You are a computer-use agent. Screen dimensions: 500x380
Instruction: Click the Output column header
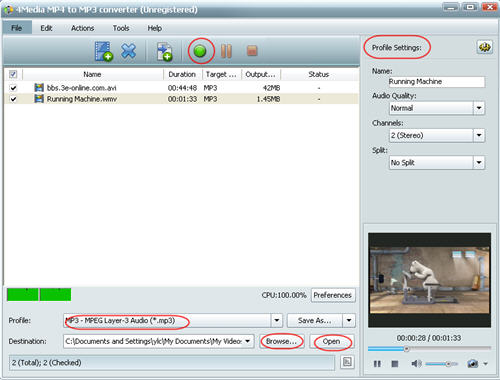[x=261, y=74]
